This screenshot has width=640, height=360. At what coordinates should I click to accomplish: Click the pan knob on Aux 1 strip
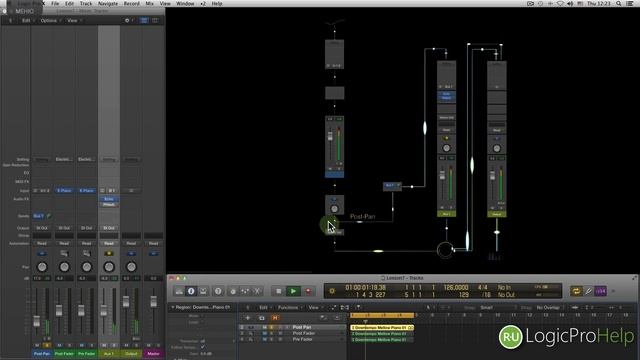click(109, 267)
